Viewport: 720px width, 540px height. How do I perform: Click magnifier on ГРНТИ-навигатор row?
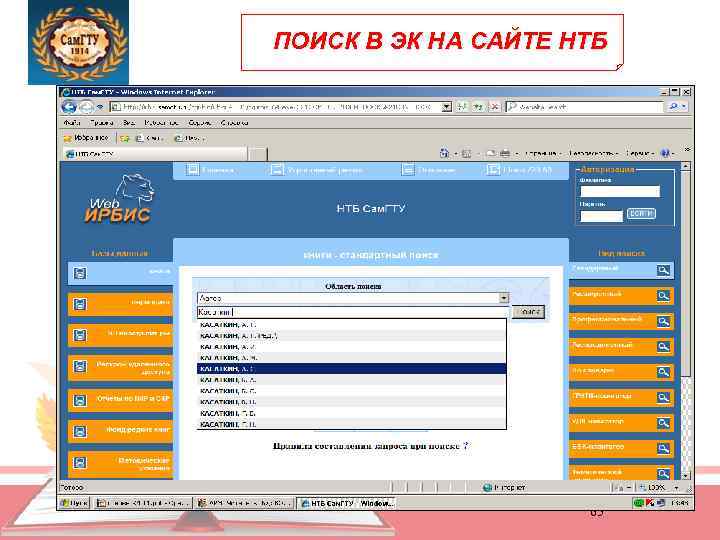663,398
